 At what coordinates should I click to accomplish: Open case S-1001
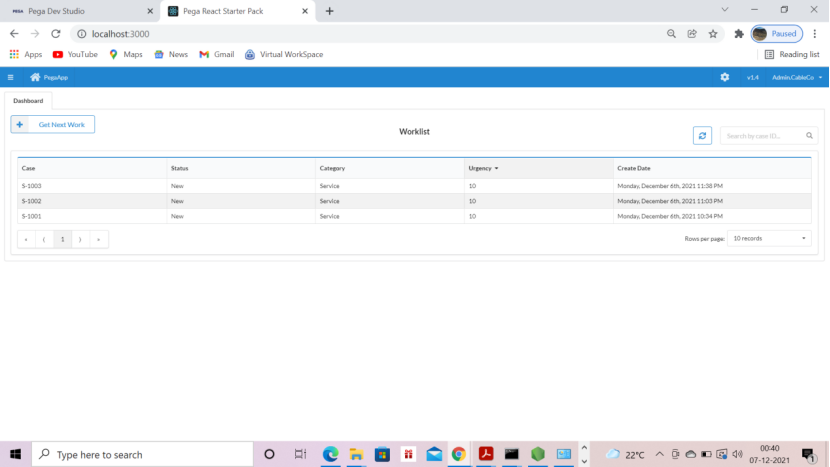pos(31,216)
